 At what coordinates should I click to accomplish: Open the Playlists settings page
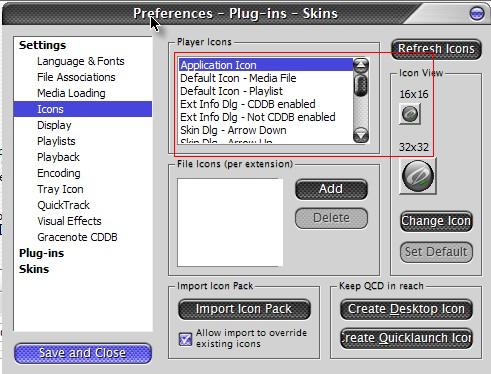[x=56, y=141]
